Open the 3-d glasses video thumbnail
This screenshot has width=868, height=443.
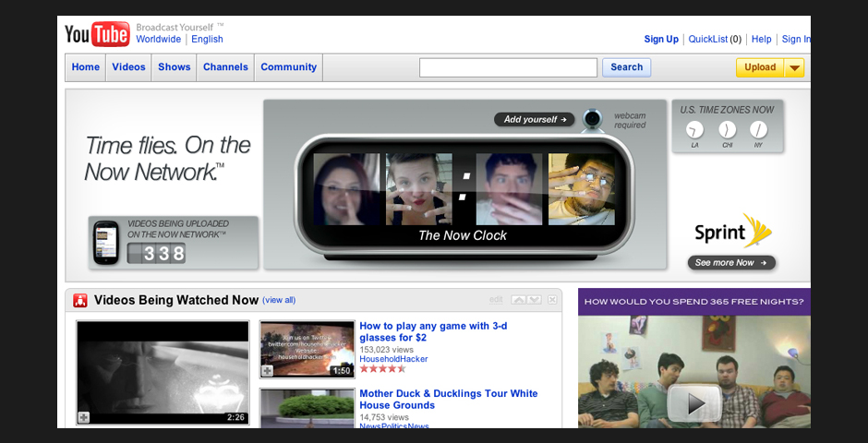click(x=307, y=350)
